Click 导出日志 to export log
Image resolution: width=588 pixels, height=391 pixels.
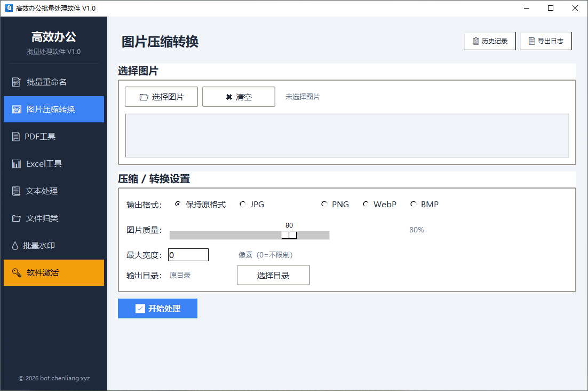[x=546, y=41]
